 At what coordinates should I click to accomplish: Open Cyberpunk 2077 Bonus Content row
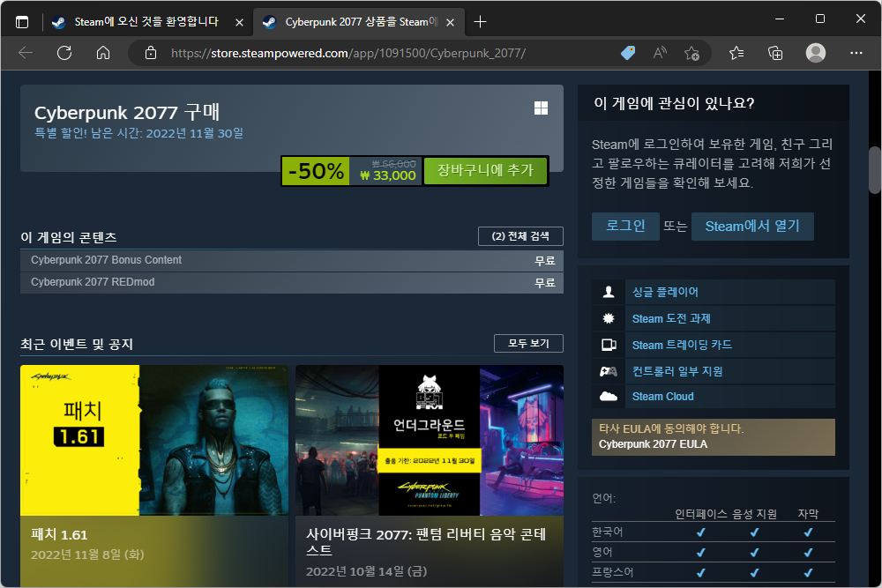(x=291, y=260)
